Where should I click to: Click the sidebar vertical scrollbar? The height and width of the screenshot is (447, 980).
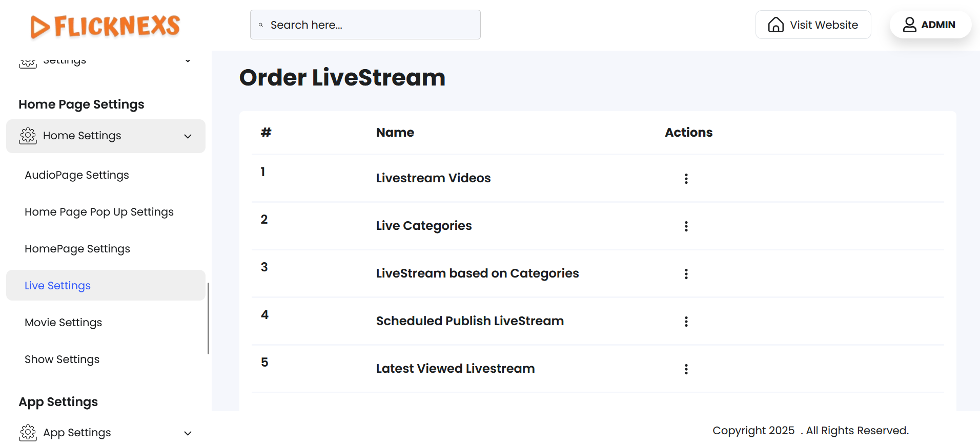[208, 317]
